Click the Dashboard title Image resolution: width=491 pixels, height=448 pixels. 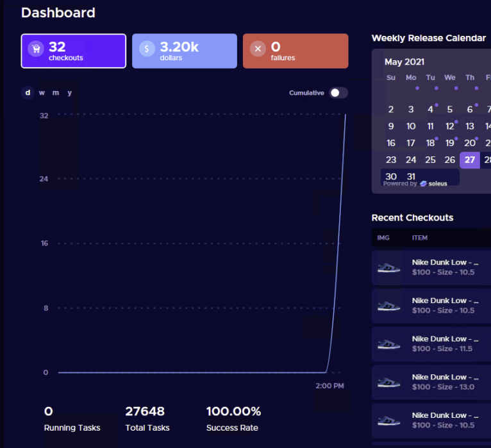click(x=58, y=13)
